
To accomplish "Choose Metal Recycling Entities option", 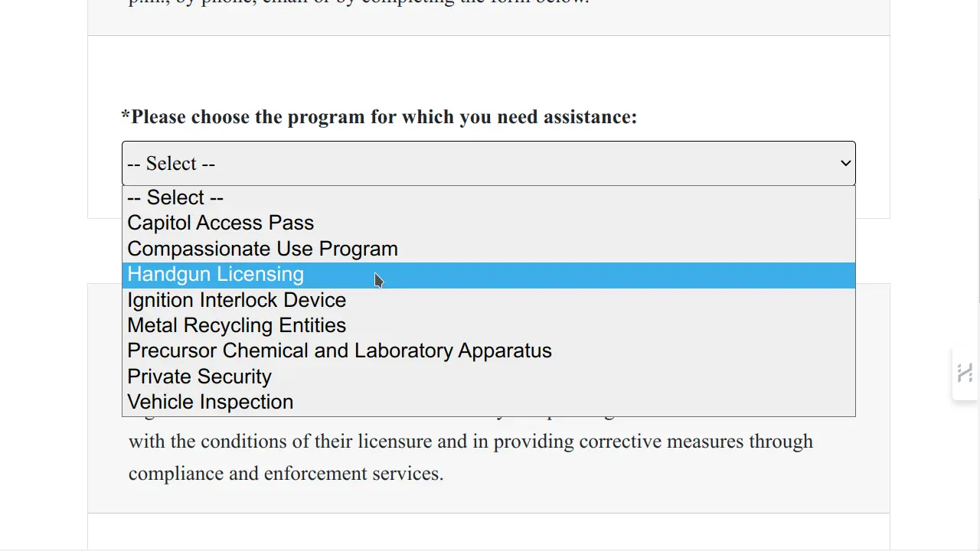I will tap(237, 325).
